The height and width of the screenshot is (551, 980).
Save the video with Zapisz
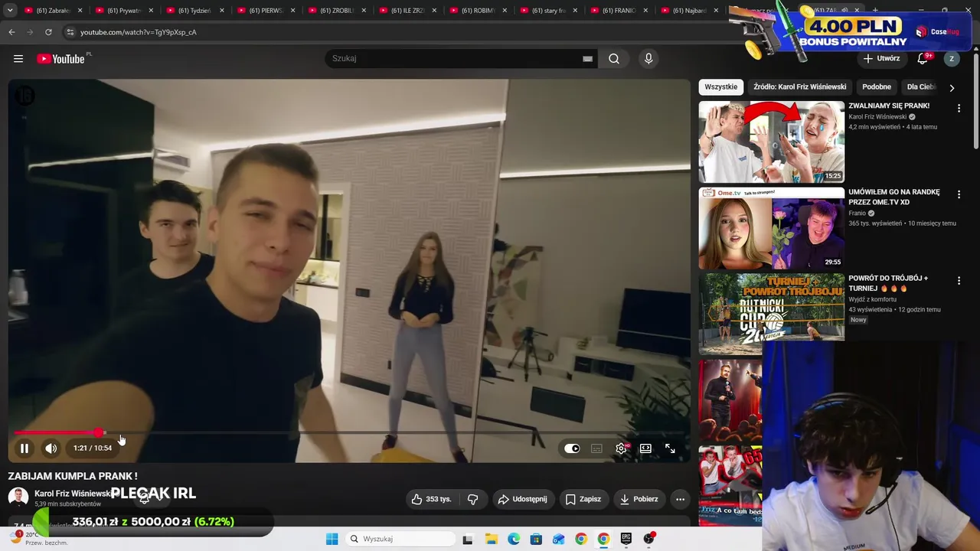pos(583,499)
